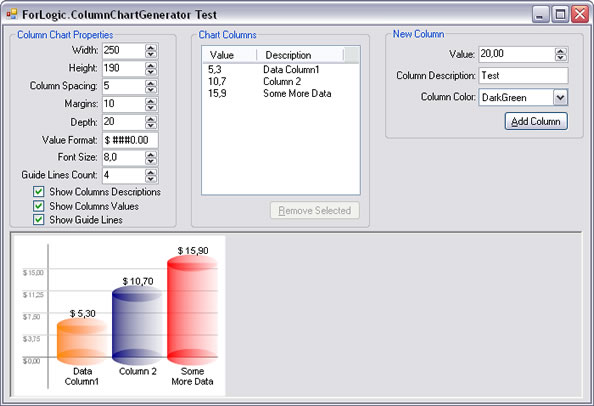Image resolution: width=594 pixels, height=406 pixels.
Task: Click the Value column header
Action: pyautogui.click(x=230, y=55)
